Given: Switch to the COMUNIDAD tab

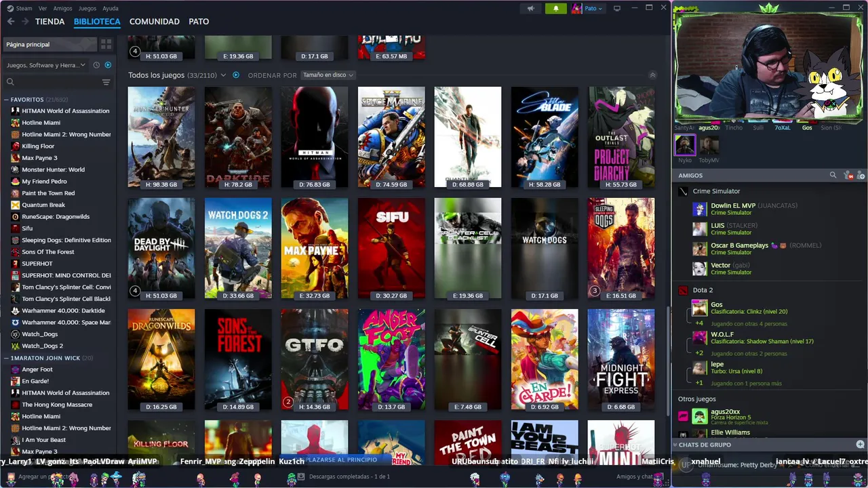Looking at the screenshot, I should (155, 22).
